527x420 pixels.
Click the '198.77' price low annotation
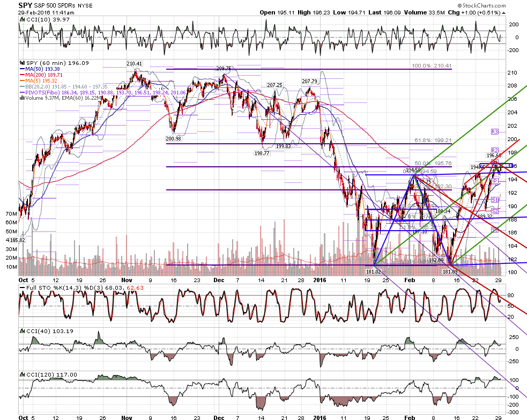(x=262, y=153)
